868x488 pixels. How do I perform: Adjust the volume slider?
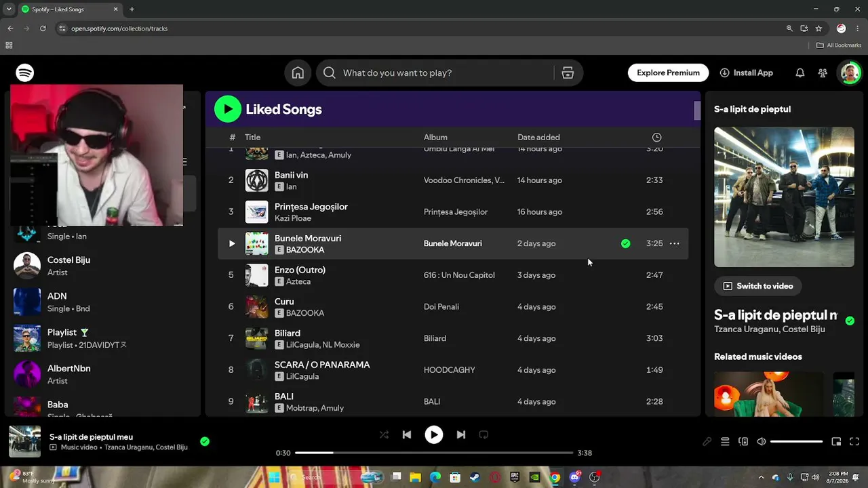[796, 442]
